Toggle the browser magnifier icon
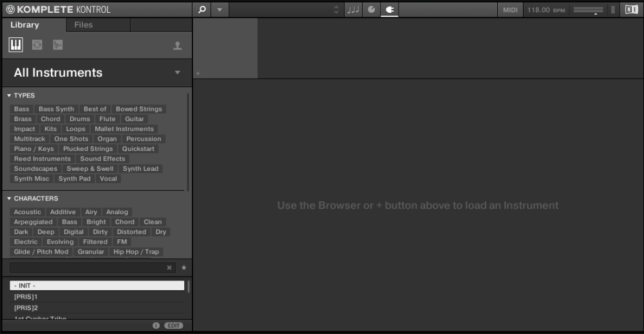 202,10
